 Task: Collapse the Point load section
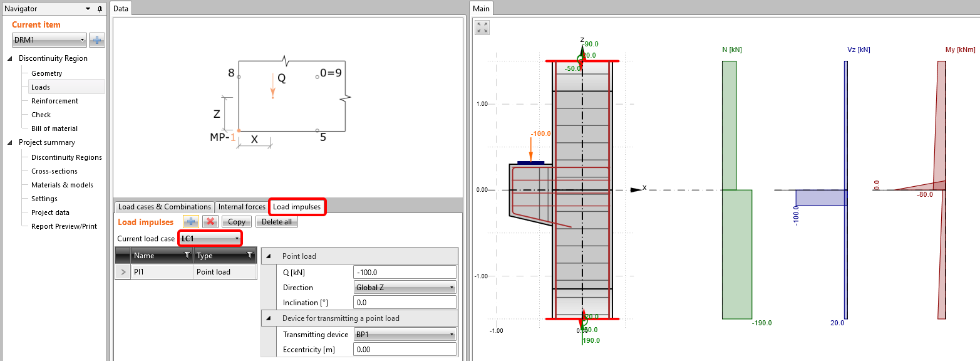(x=269, y=255)
